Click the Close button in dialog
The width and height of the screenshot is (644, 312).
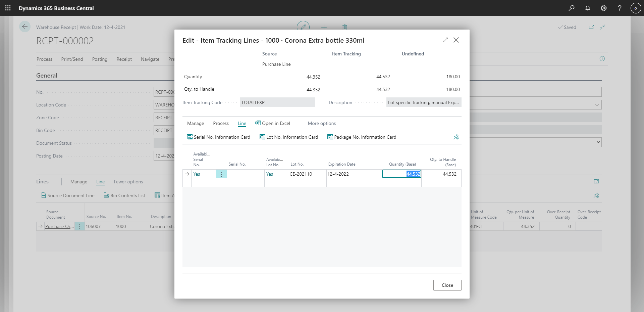[x=447, y=285]
